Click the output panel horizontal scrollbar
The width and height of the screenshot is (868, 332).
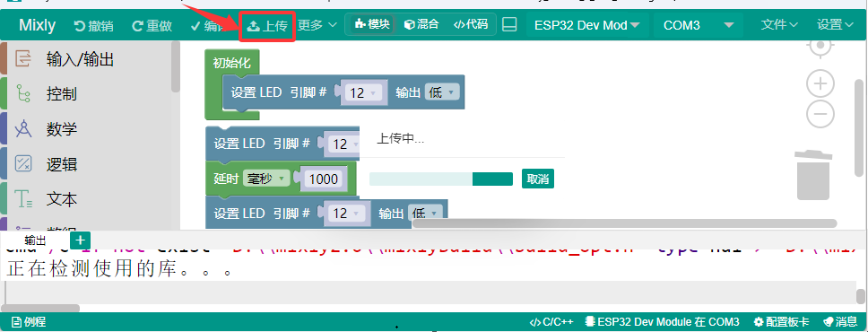(x=40, y=308)
